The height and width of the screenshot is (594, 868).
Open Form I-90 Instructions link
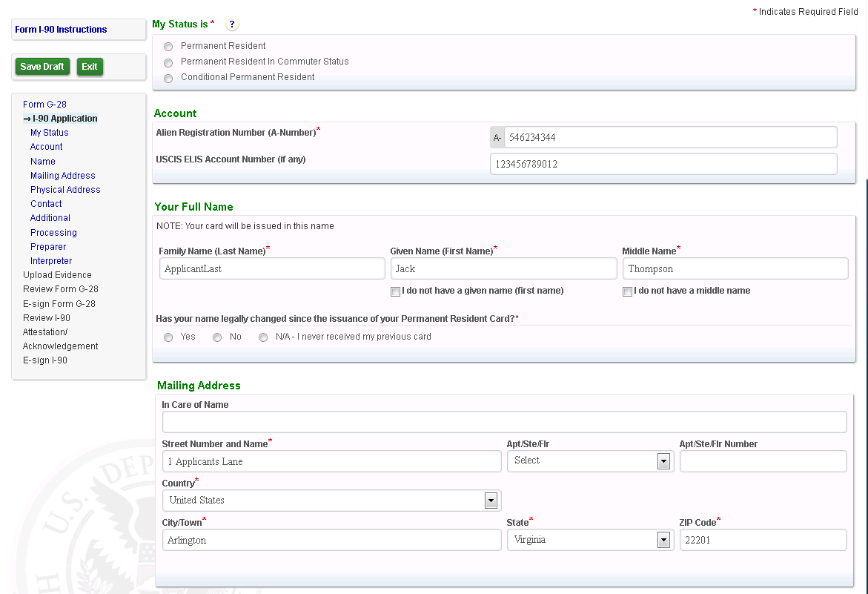[61, 30]
